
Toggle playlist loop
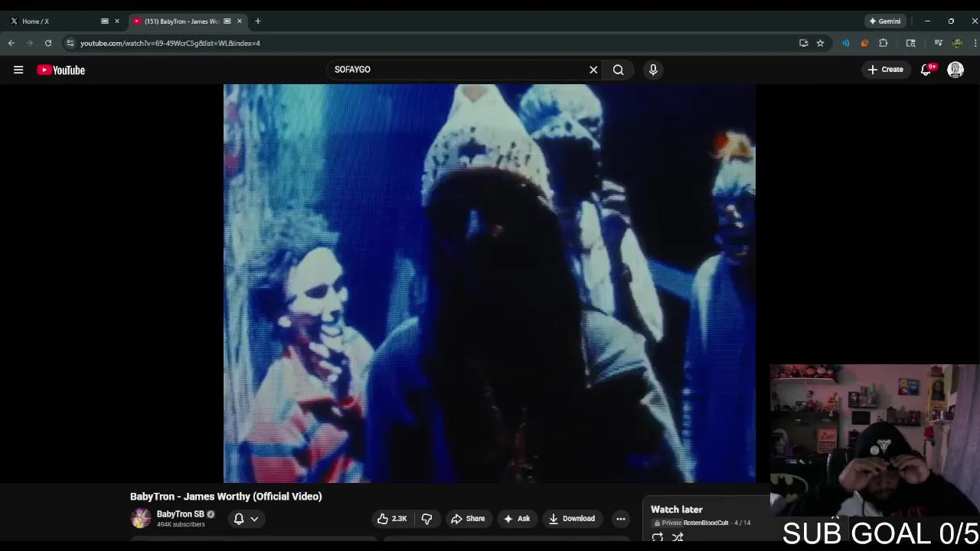coord(657,538)
